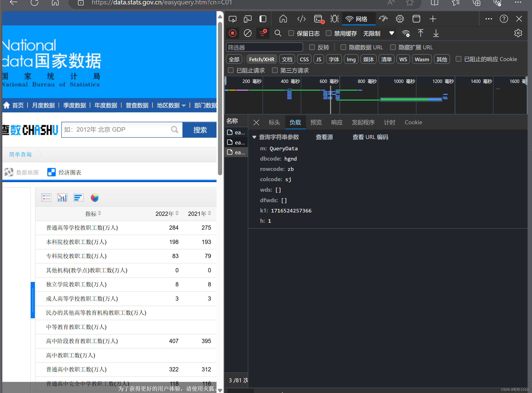Expand the 地区数据 menu arrow

184,105
